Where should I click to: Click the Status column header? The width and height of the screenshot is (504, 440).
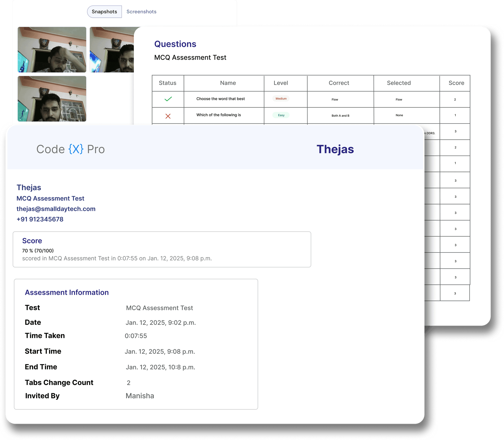click(167, 83)
